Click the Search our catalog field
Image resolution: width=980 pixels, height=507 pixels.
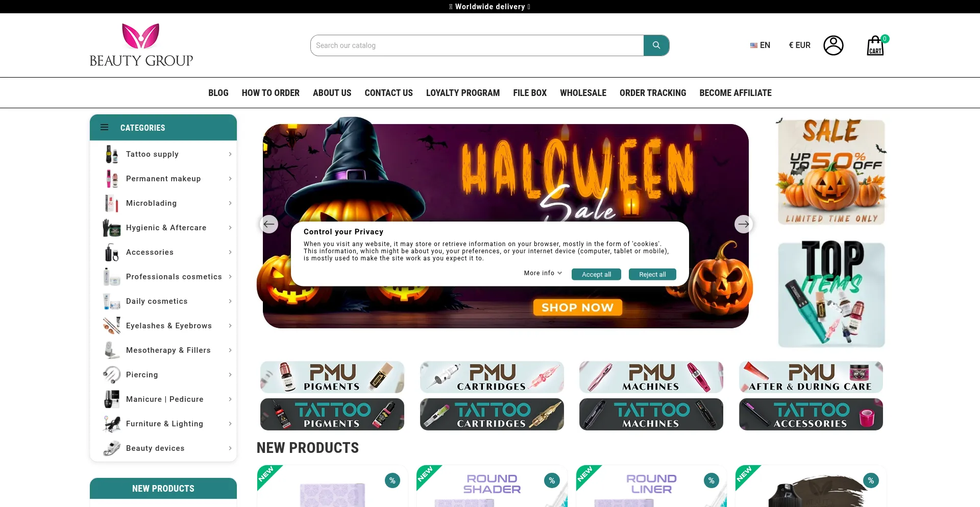point(477,45)
